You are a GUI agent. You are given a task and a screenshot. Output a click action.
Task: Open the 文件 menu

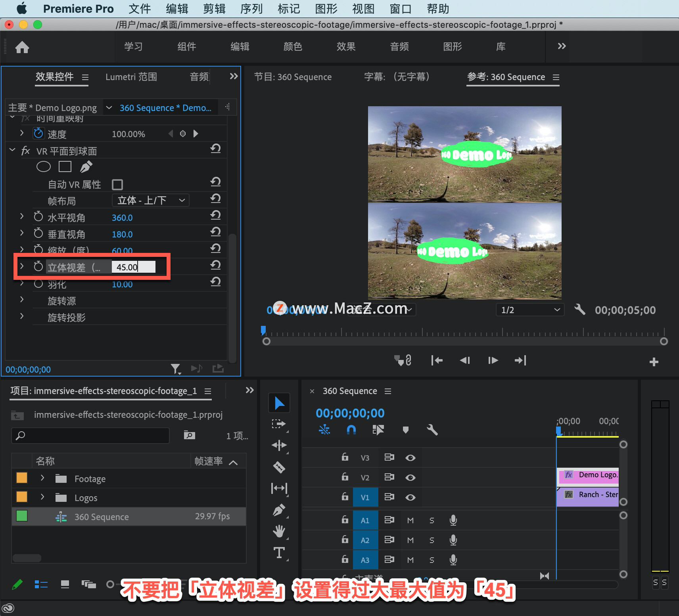tap(140, 9)
